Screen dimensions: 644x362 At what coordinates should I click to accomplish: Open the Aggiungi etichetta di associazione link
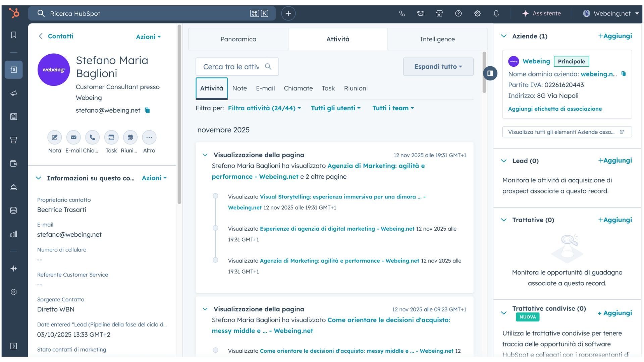(x=555, y=109)
